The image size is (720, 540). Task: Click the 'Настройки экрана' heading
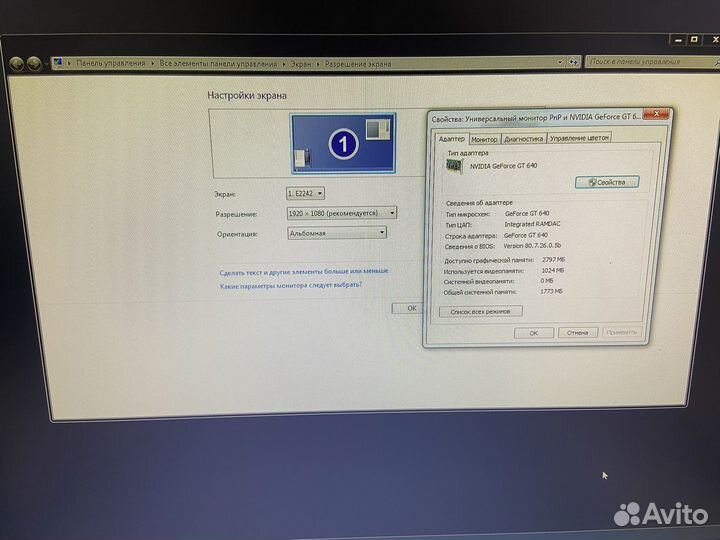pyautogui.click(x=247, y=96)
